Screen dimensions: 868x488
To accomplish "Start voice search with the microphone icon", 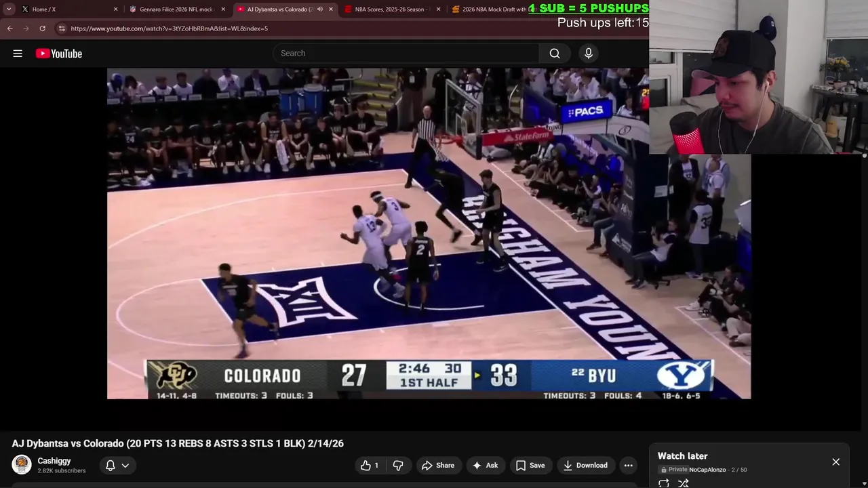I will (589, 54).
